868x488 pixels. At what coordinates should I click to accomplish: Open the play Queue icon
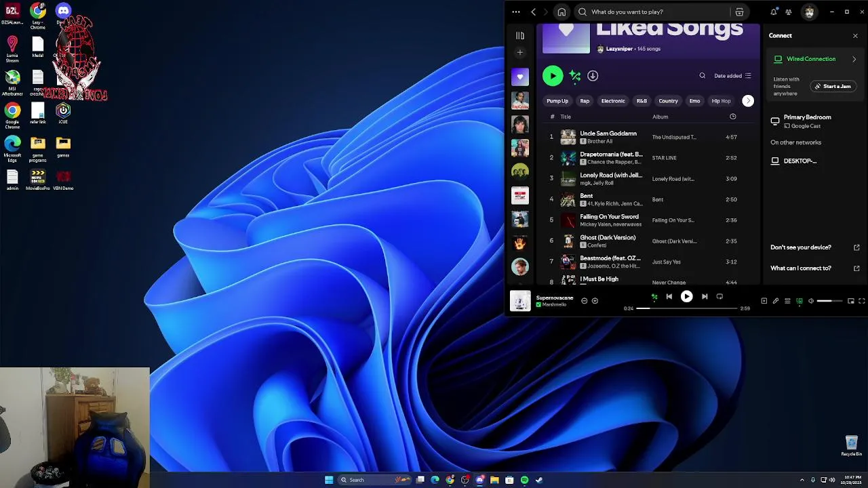pos(787,301)
